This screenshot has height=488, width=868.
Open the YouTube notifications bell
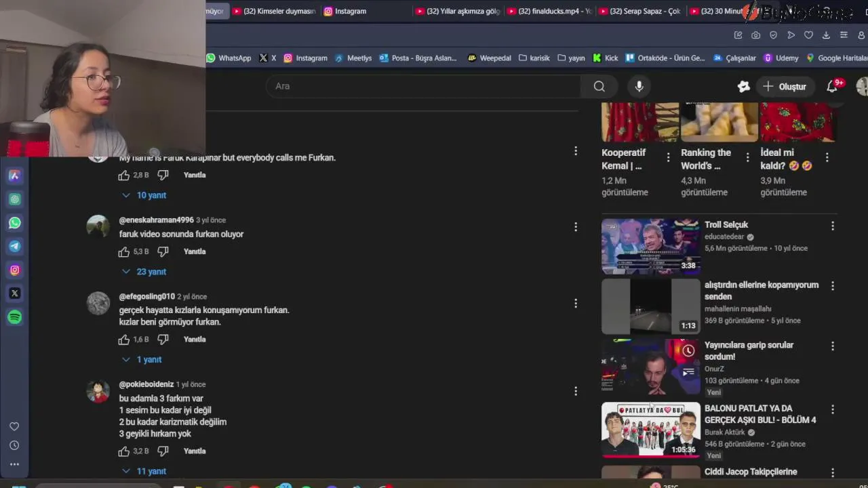832,86
